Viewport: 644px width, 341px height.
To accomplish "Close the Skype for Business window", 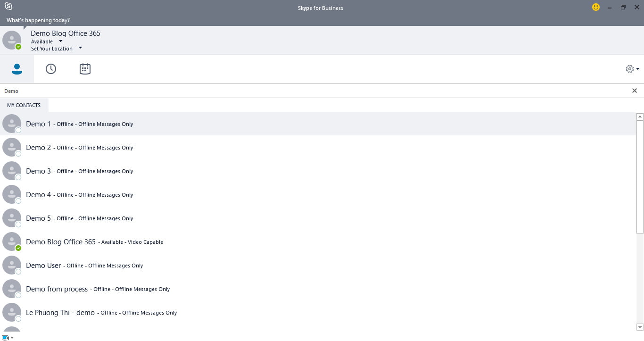I will [x=636, y=7].
